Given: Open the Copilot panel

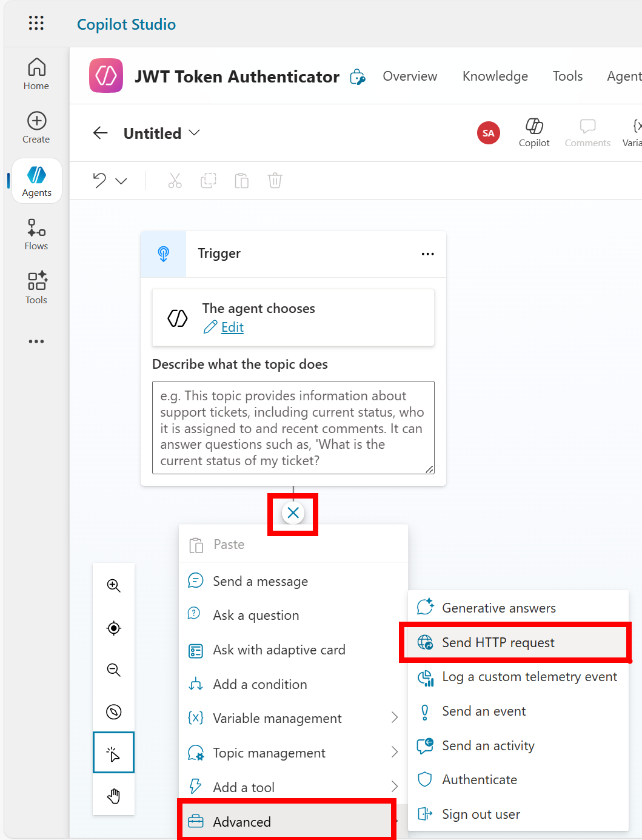Looking at the screenshot, I should [x=534, y=132].
